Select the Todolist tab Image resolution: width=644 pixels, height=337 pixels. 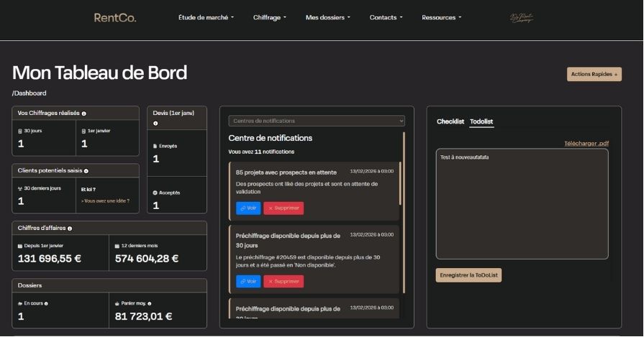point(481,122)
